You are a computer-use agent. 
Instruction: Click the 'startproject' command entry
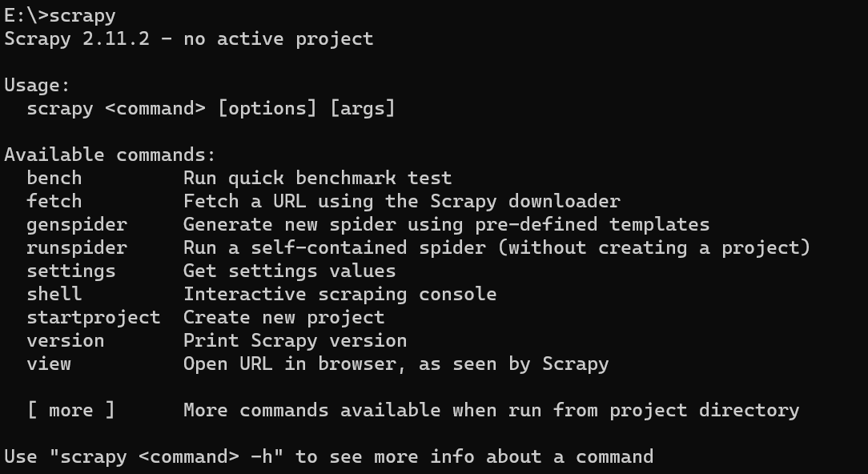(94, 318)
